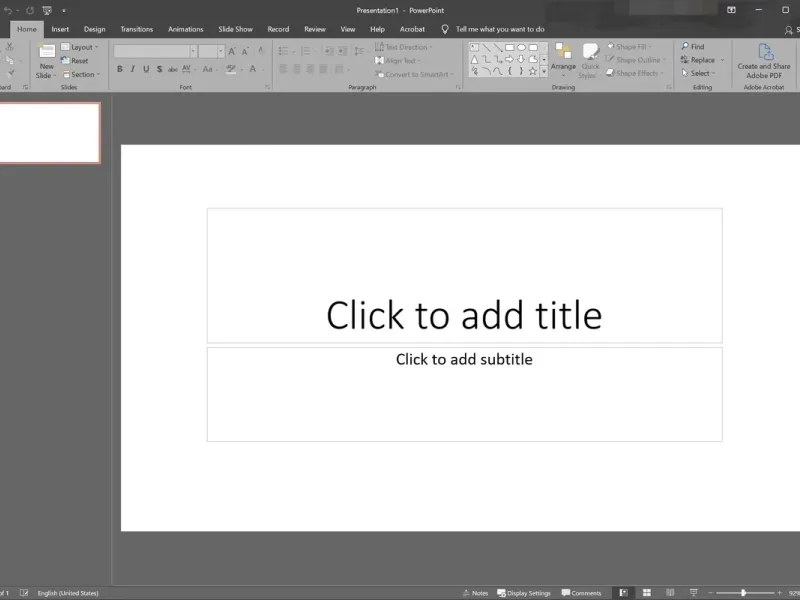Image resolution: width=800 pixels, height=600 pixels.
Task: Switch to the Review tab
Action: pos(315,29)
